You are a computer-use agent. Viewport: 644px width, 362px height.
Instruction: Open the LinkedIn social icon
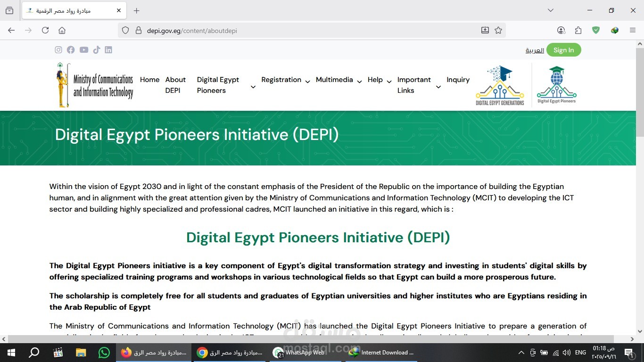[108, 50]
